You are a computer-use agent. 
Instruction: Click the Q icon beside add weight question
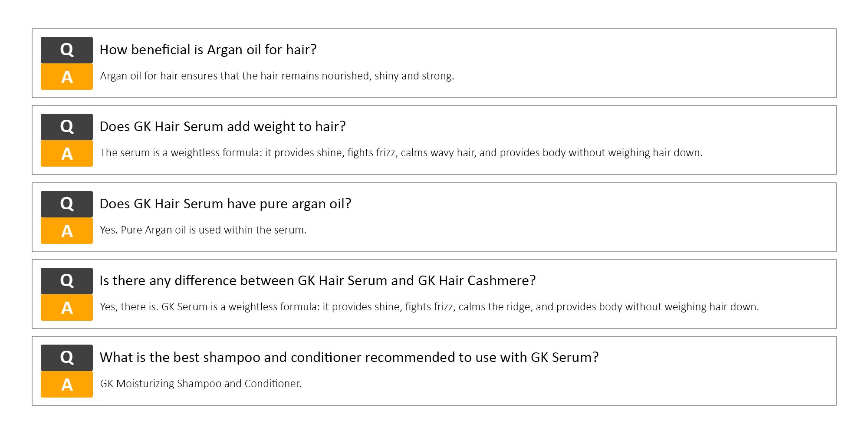pyautogui.click(x=67, y=127)
